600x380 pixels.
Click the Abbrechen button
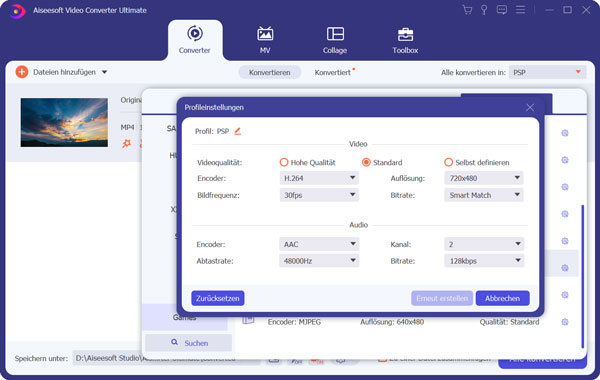(502, 298)
